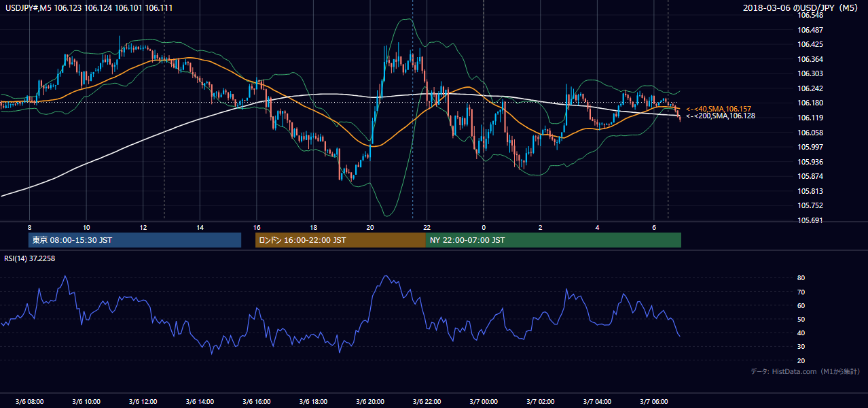868x408 pixels.
Task: Click the RSI 50 level label
Action: pos(801,319)
